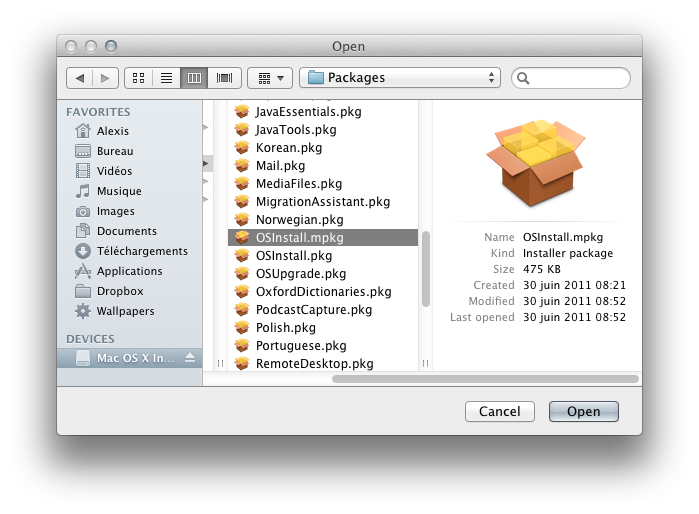This screenshot has width=699, height=514.
Task: Go forward with the right arrow button
Action: (105, 78)
